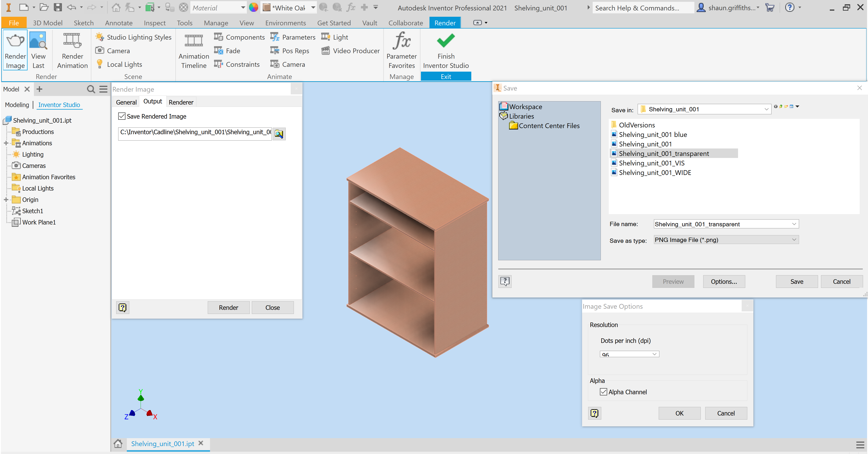Click the Preview button in Save dialog

tap(673, 282)
